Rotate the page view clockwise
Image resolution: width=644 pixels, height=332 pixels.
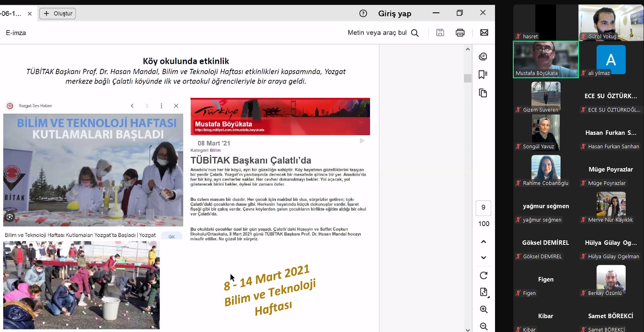[484, 276]
